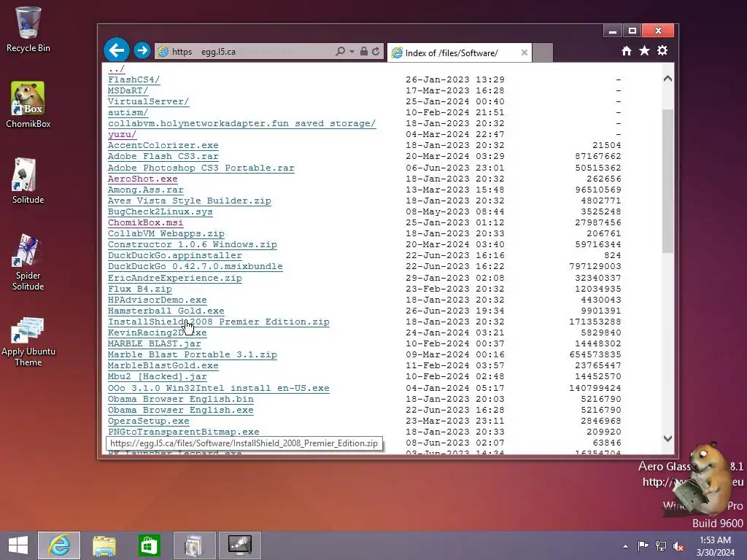Go back with the browser back arrow

116,50
